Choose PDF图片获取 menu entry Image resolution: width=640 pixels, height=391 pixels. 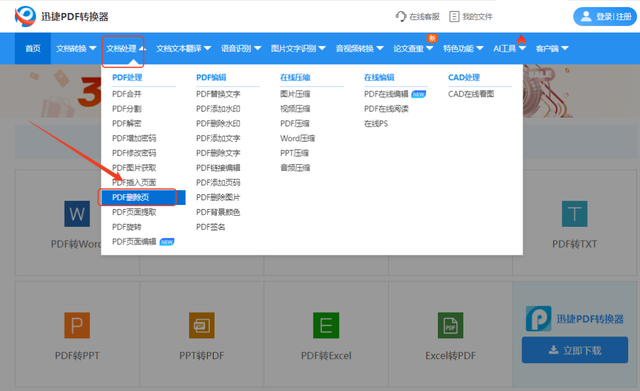[134, 168]
